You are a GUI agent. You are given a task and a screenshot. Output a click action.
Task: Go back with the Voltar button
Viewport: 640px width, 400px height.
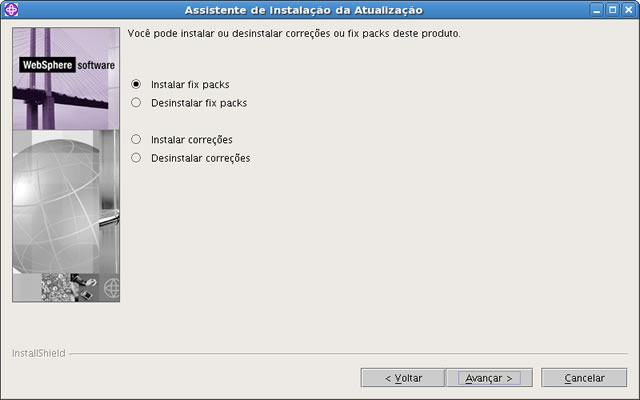click(x=403, y=378)
